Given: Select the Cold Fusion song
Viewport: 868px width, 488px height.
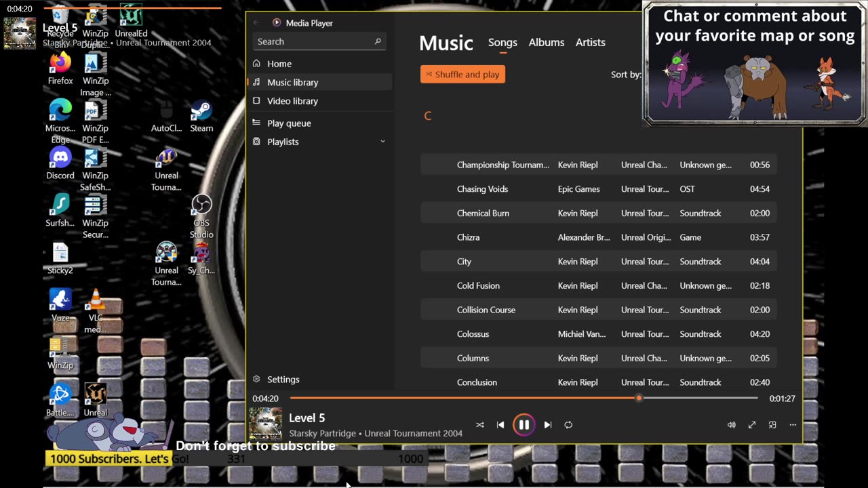Looking at the screenshot, I should (x=598, y=285).
